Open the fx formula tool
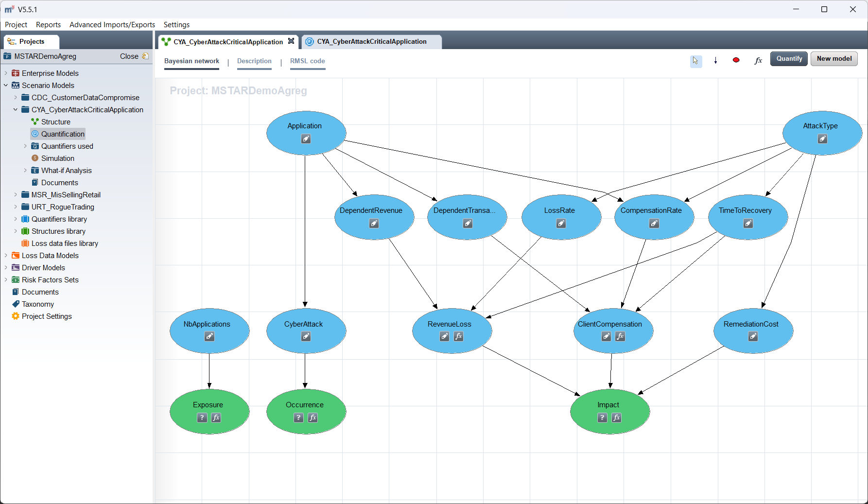The image size is (868, 504). tap(758, 60)
